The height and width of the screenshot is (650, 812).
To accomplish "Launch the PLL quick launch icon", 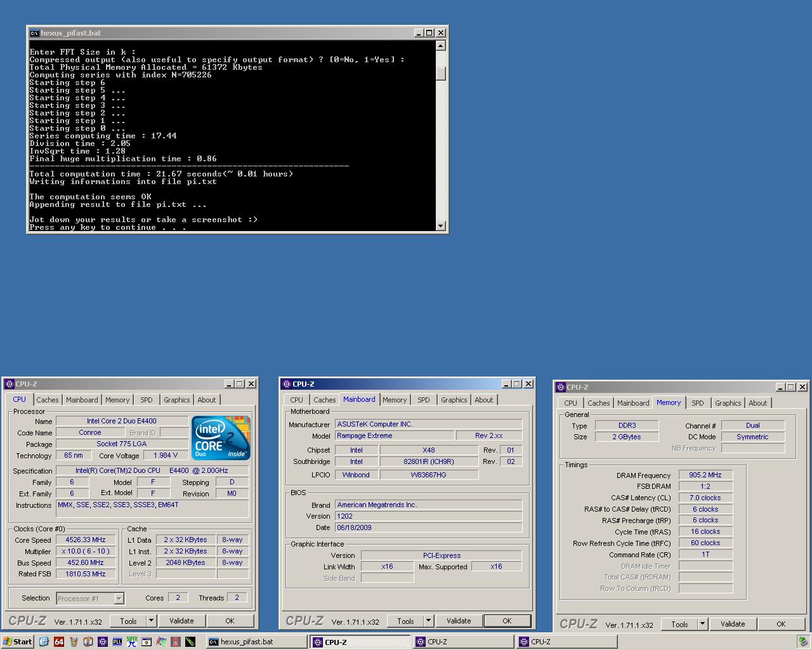I will pyautogui.click(x=117, y=642).
